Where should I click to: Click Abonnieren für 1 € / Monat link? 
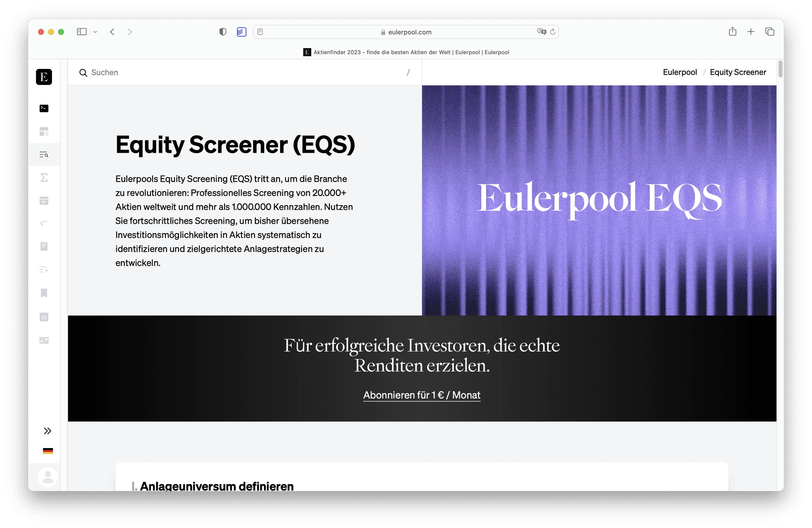click(422, 395)
